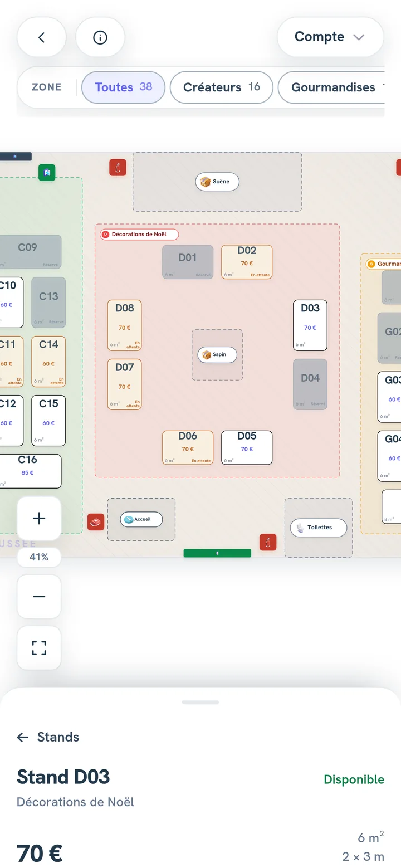Select reserved stand D04
The width and height of the screenshot is (401, 868).
click(310, 384)
